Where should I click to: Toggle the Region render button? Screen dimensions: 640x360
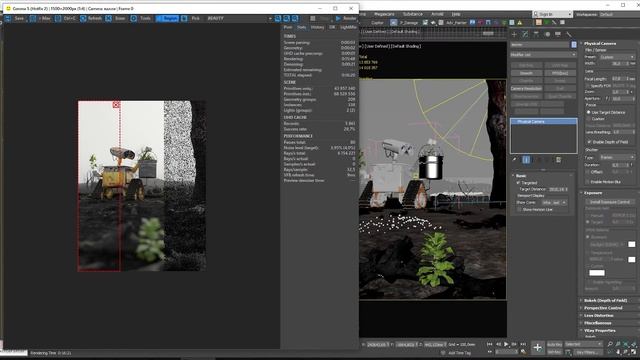[x=167, y=18]
